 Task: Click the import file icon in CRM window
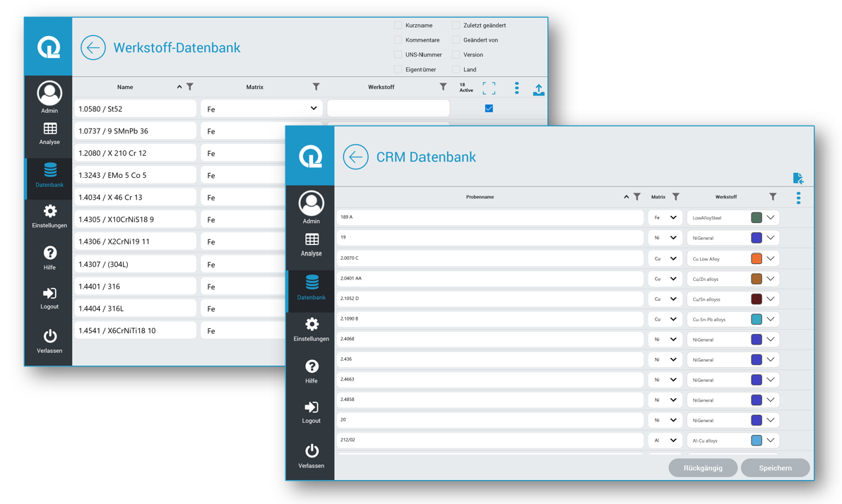797,178
